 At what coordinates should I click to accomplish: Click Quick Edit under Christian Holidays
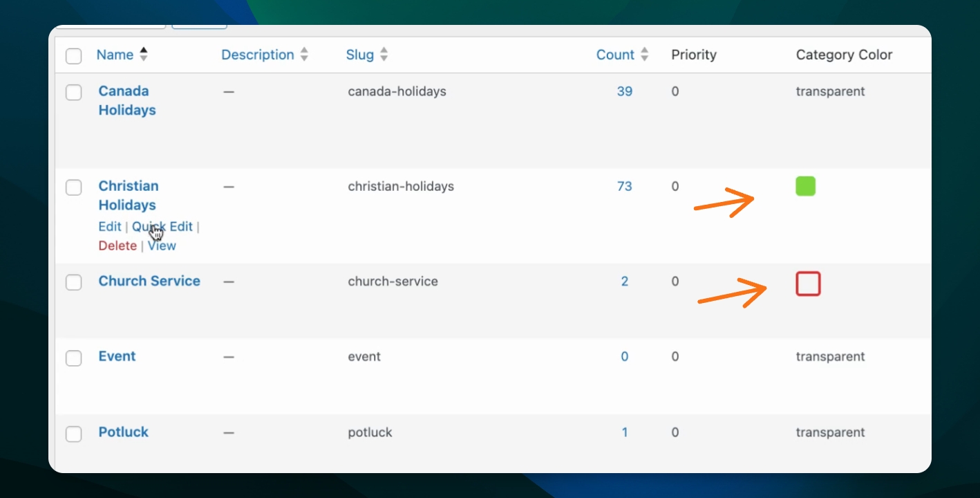click(162, 226)
